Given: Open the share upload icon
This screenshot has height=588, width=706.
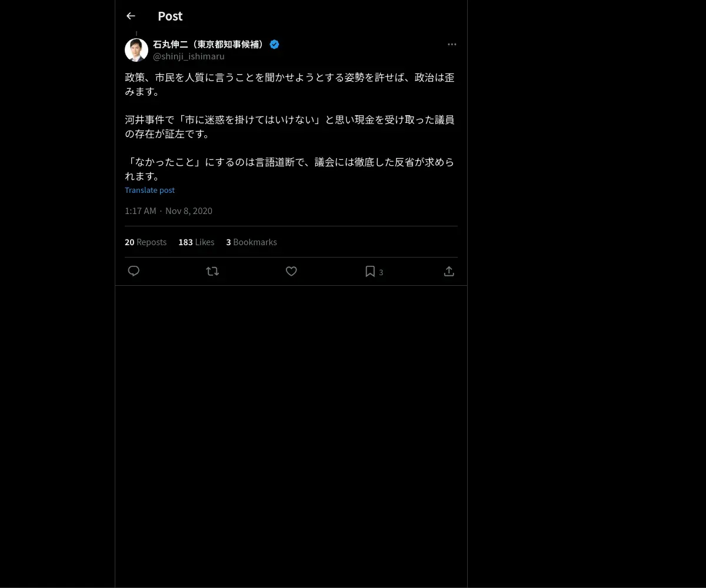Looking at the screenshot, I should pyautogui.click(x=449, y=271).
